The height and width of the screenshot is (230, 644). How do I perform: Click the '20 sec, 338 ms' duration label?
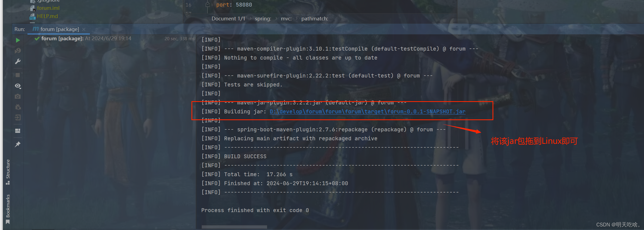point(179,39)
